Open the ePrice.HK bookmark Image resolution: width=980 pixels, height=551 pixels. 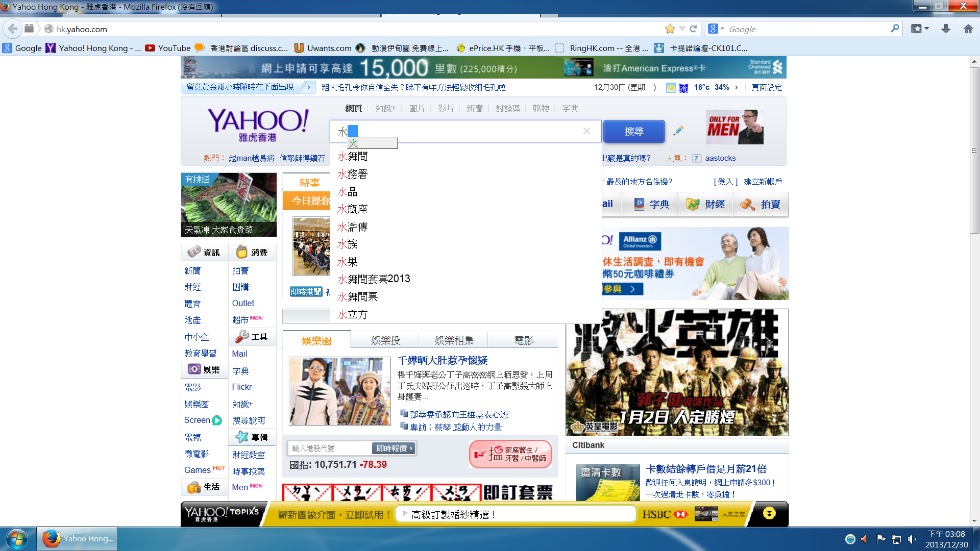click(503, 48)
